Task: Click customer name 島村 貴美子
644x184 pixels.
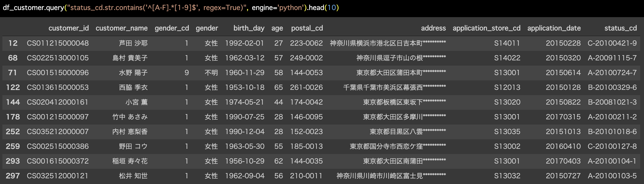Action: 130,58
